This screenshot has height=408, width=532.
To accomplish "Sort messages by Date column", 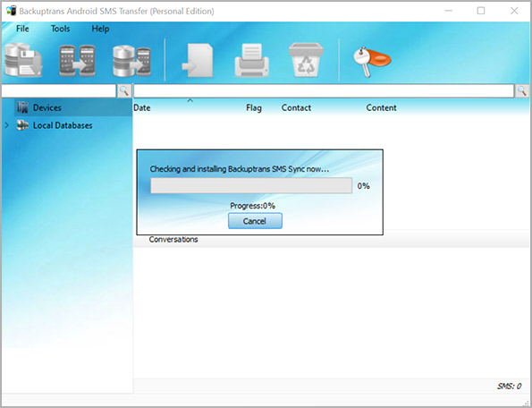I will tap(142, 107).
